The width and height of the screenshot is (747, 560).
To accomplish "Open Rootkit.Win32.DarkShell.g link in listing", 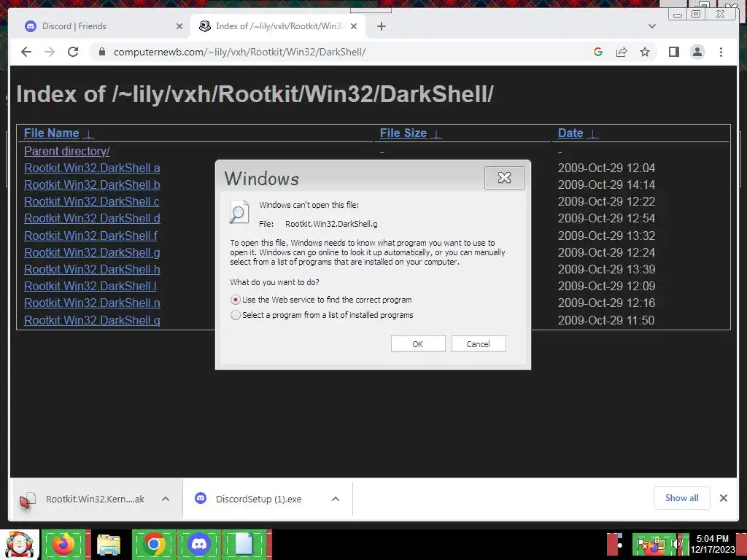I will coord(92,252).
